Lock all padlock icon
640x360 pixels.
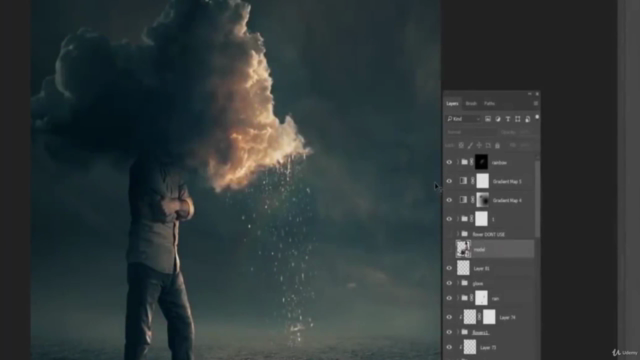click(x=497, y=145)
